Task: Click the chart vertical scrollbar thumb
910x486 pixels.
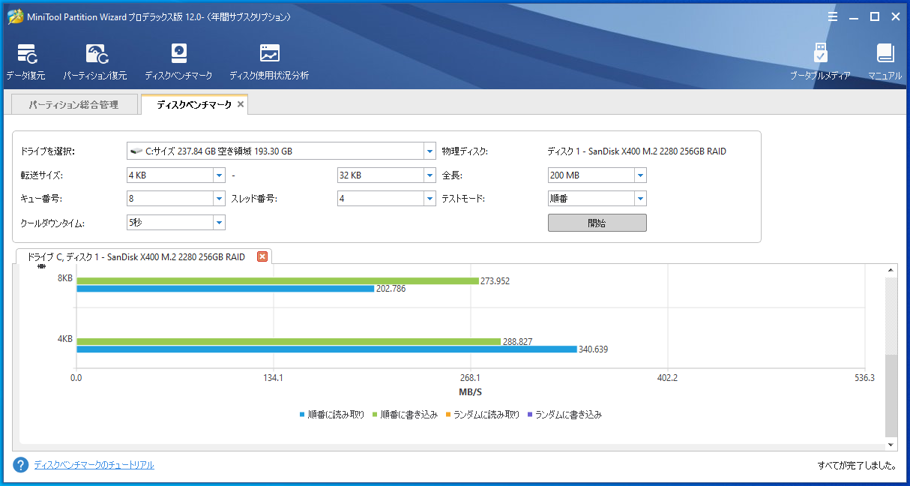Action: point(892,395)
